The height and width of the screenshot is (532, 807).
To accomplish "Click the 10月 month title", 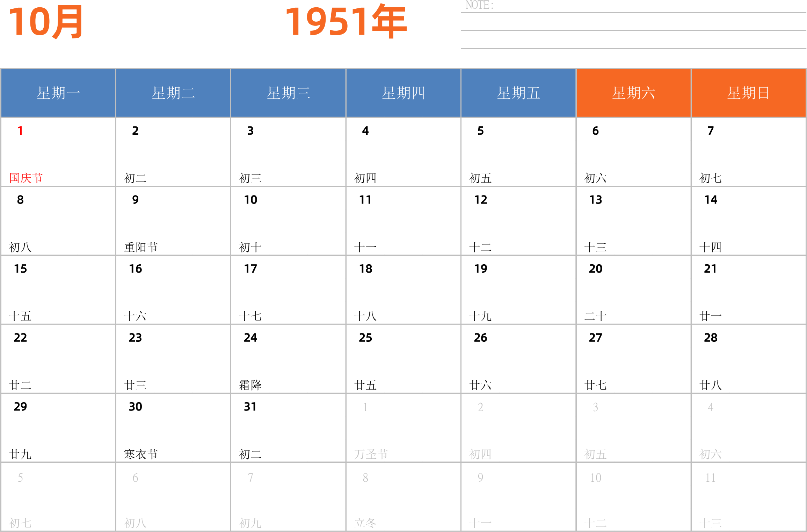I will click(x=45, y=22).
